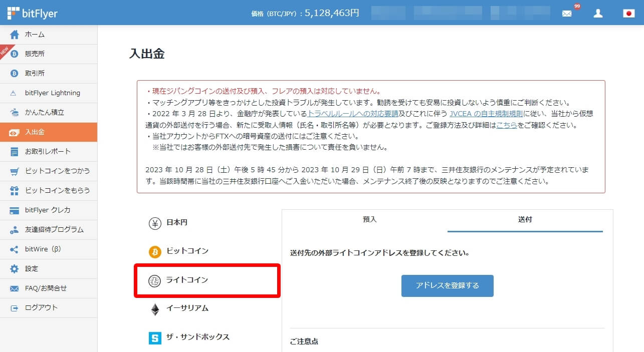This screenshot has height=352, width=644.
Task: Open 販売所 in sidebar
Action: [x=49, y=54]
